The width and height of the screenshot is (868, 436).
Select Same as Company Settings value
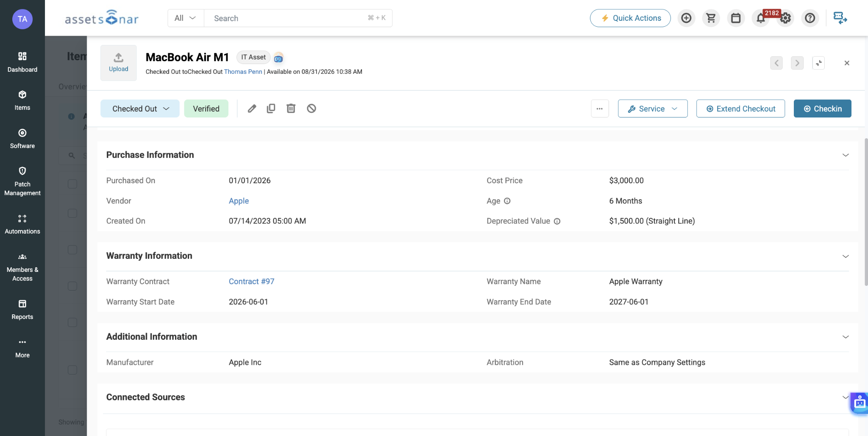[657, 363]
